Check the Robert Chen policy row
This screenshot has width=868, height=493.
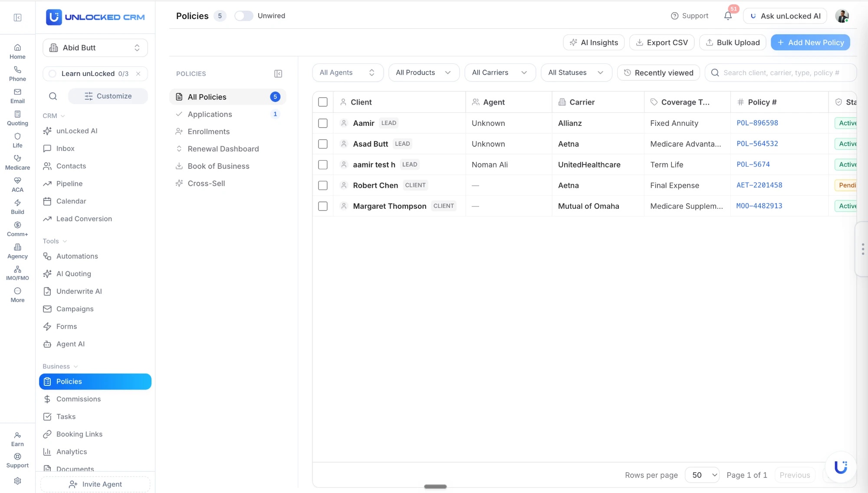click(x=322, y=185)
